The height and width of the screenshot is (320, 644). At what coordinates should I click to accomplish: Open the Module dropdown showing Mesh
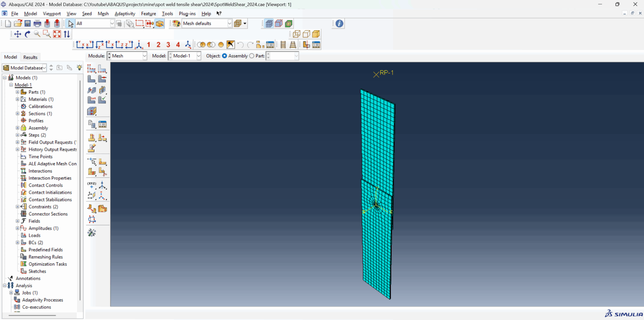pyautogui.click(x=144, y=56)
